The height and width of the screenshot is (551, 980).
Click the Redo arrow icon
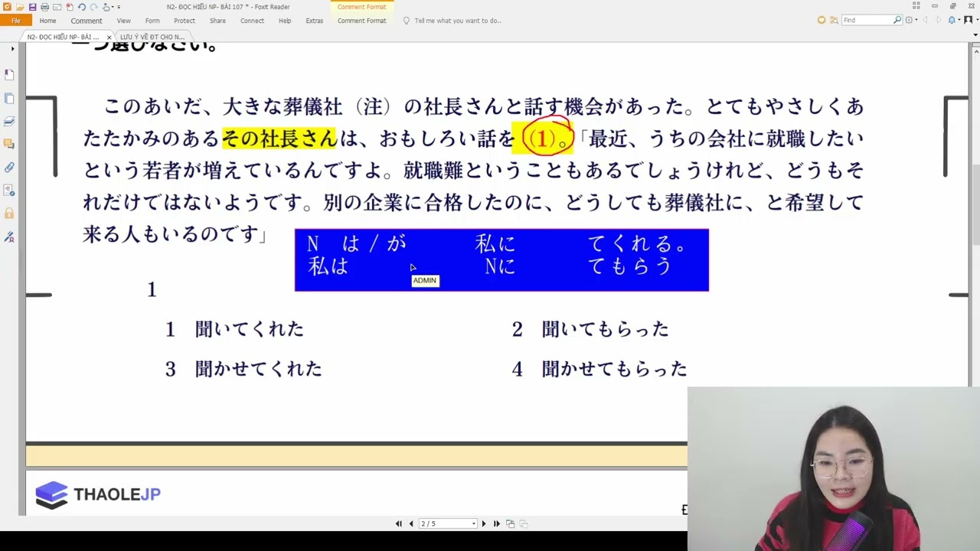[x=93, y=7]
